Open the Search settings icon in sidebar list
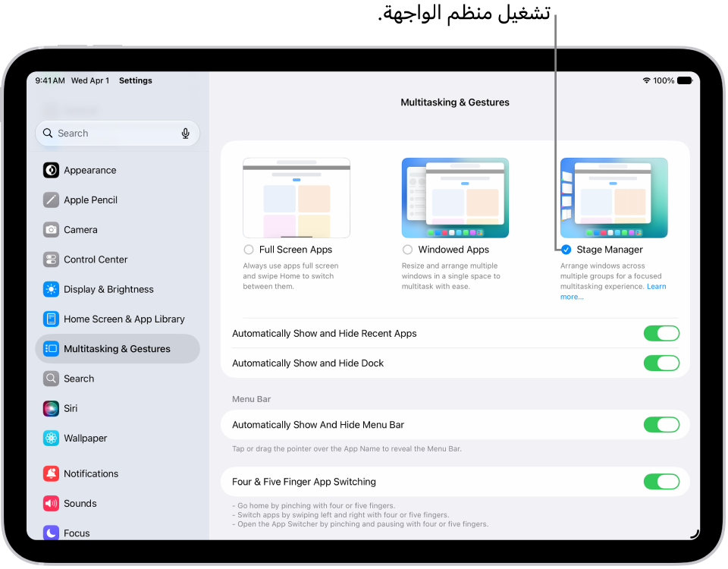The height and width of the screenshot is (569, 728). 51,378
